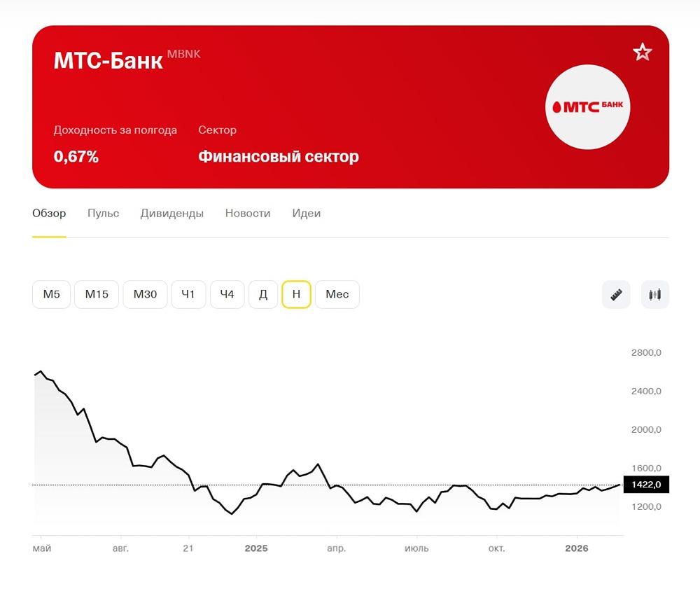
Task: Keep weekly timeframe N selected
Action: 296,294
